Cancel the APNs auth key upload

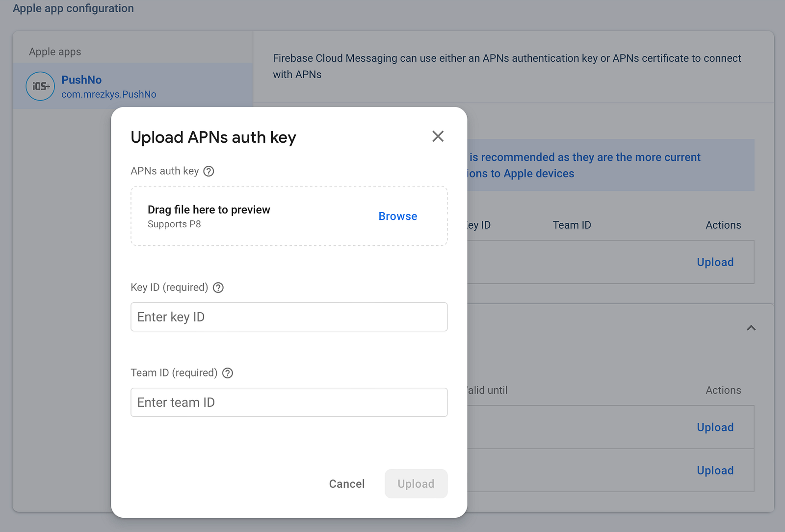[347, 484]
